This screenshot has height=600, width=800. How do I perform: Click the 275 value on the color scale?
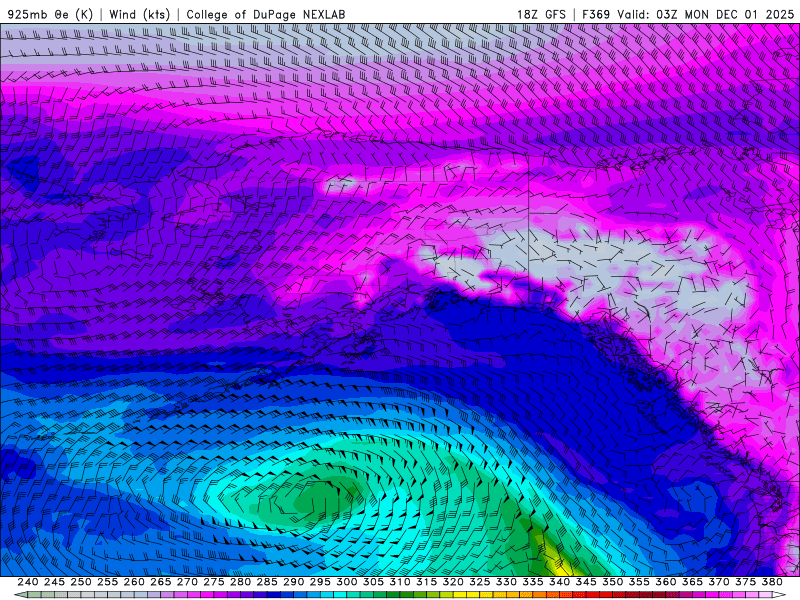[x=213, y=582]
